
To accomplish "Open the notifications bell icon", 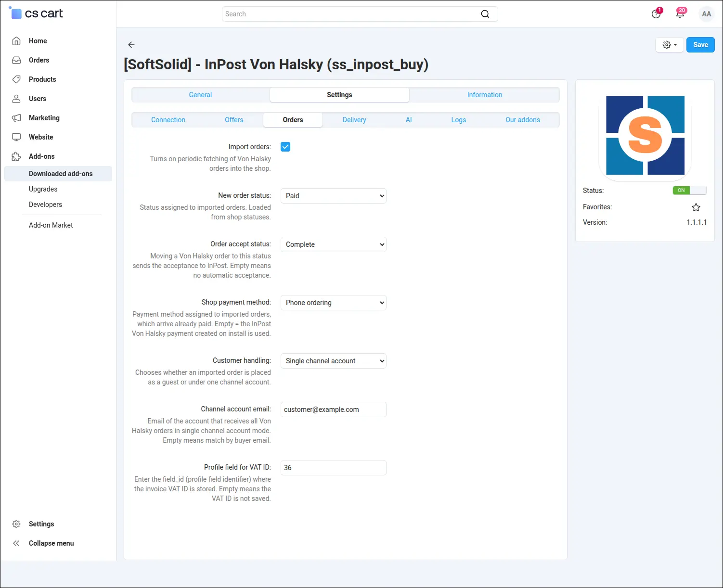I will point(680,13).
